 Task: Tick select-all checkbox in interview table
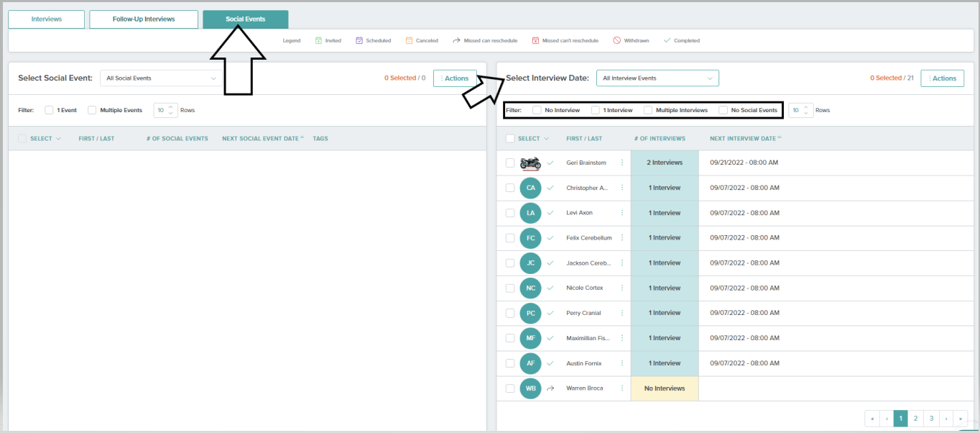point(510,138)
